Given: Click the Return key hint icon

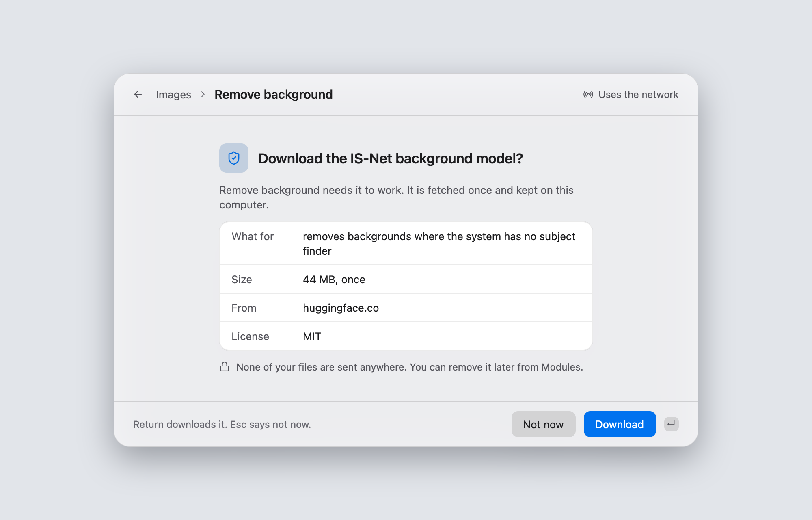Looking at the screenshot, I should [672, 424].
